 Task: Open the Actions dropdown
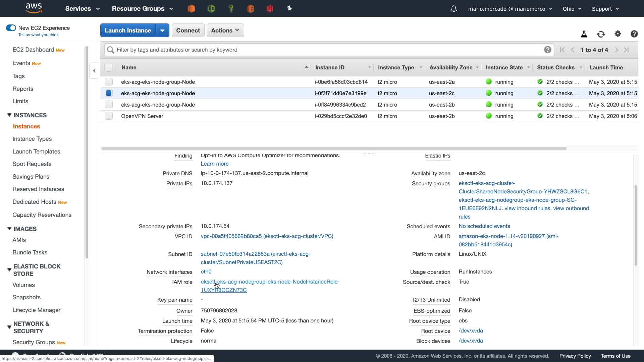(x=225, y=30)
